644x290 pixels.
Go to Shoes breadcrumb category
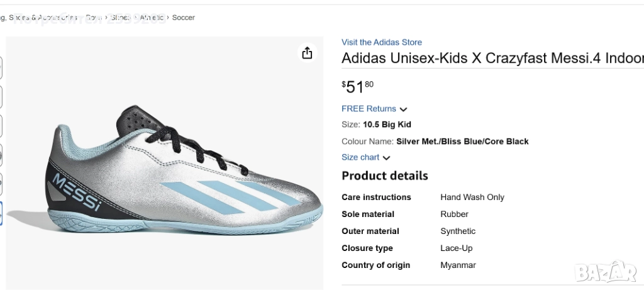[x=119, y=18]
